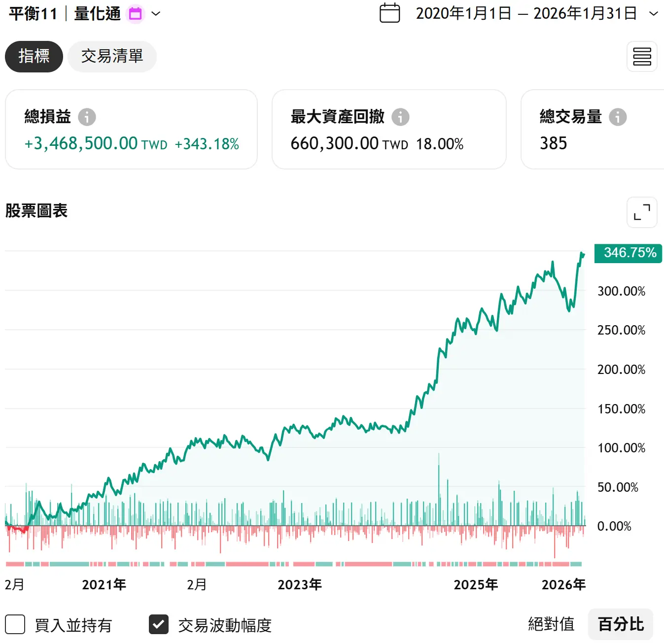Uncheck the 交易波動幅度 checkbox

pos(159,624)
